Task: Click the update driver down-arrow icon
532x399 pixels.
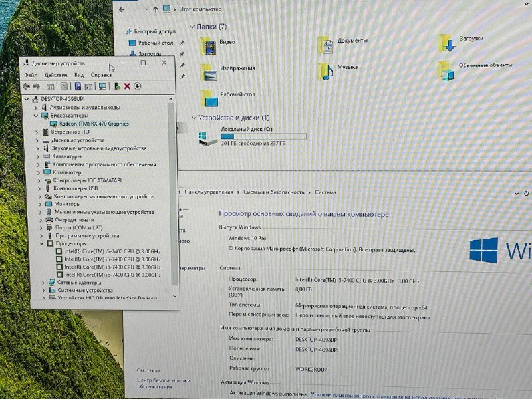Action: [137, 86]
